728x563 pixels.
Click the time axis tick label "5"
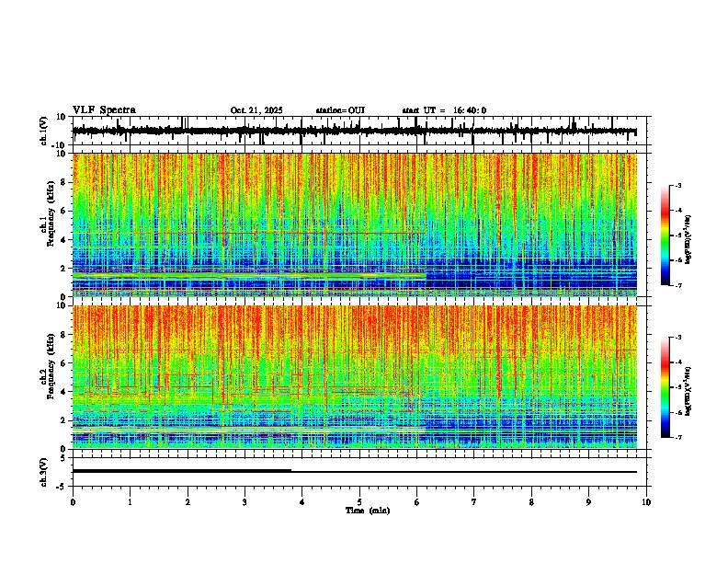click(x=359, y=502)
